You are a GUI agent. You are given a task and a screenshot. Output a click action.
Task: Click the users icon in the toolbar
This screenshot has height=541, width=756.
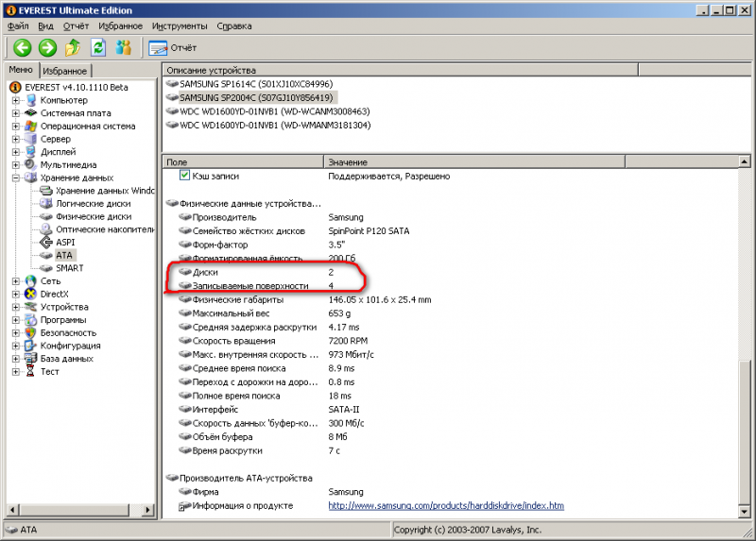[124, 48]
